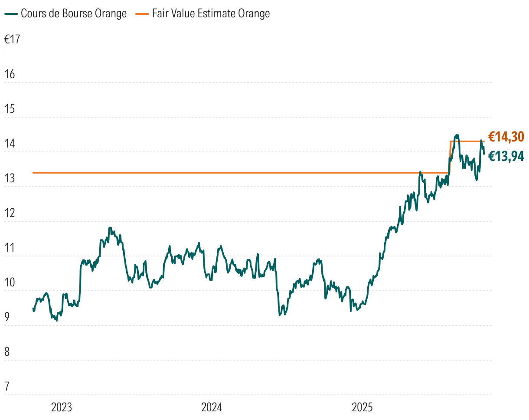The width and height of the screenshot is (529, 420).
Task: Click the €13,94 share price label
Action: 506,156
